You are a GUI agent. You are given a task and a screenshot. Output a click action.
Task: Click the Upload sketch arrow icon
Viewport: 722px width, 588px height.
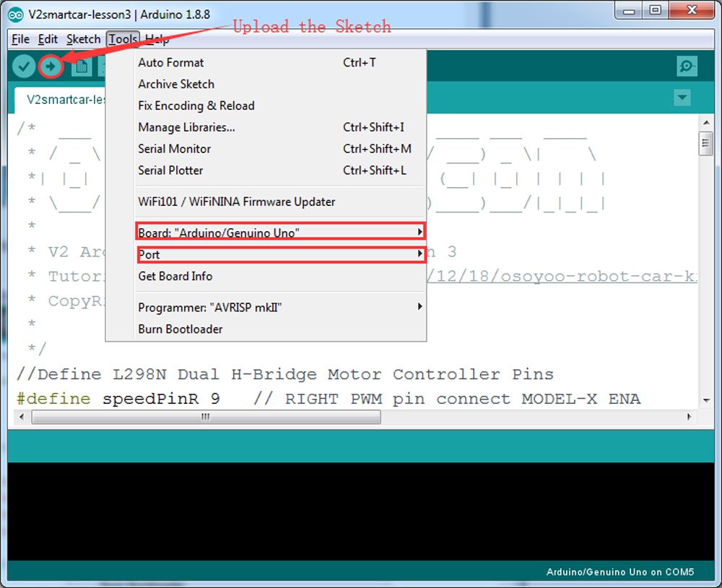tap(51, 66)
